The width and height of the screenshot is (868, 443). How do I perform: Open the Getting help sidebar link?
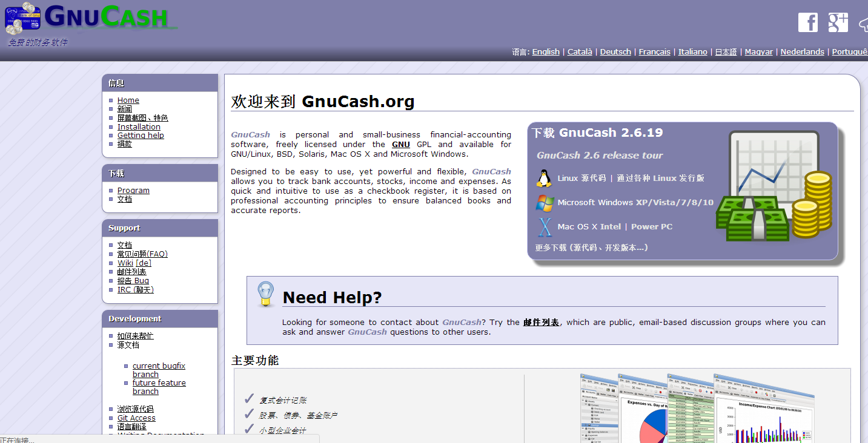(x=141, y=136)
